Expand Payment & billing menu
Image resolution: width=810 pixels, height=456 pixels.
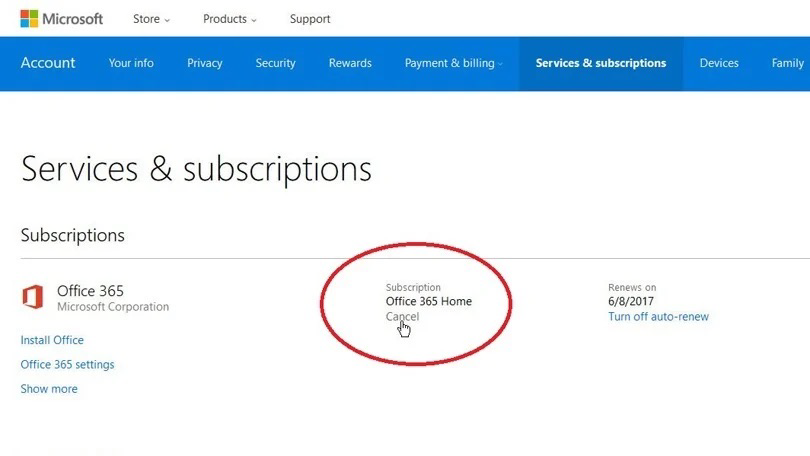pyautogui.click(x=453, y=63)
